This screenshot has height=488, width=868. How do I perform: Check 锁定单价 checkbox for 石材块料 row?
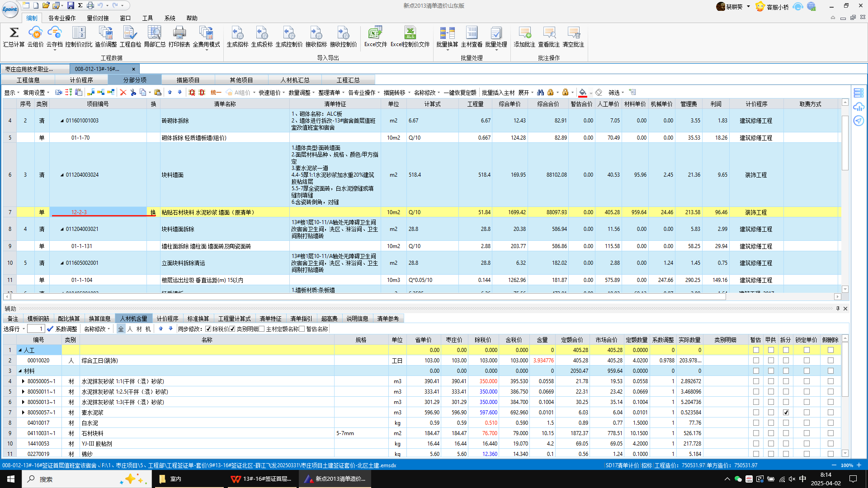[x=807, y=433]
